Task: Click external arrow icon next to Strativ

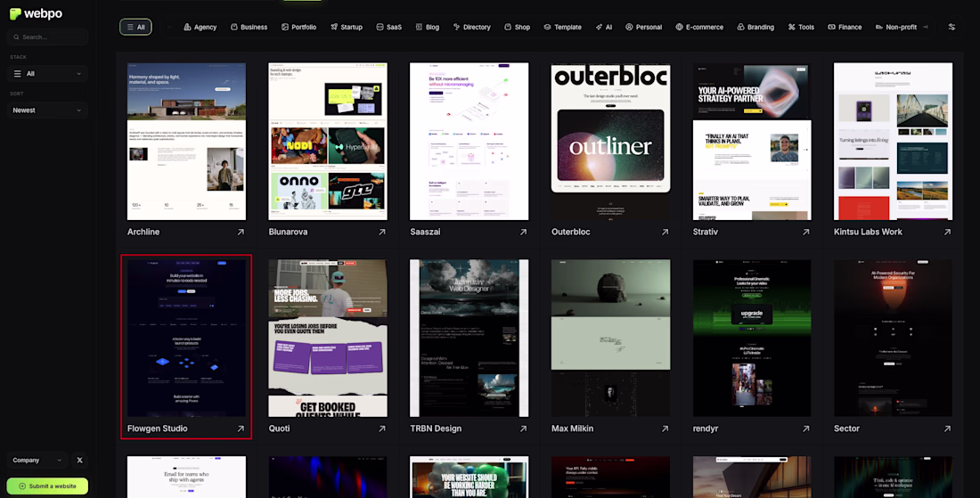Action: tap(806, 232)
